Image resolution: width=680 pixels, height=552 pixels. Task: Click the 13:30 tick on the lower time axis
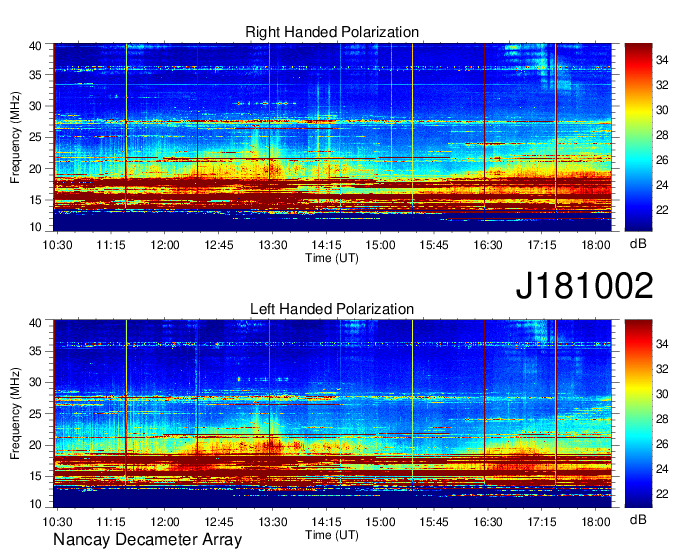(273, 522)
